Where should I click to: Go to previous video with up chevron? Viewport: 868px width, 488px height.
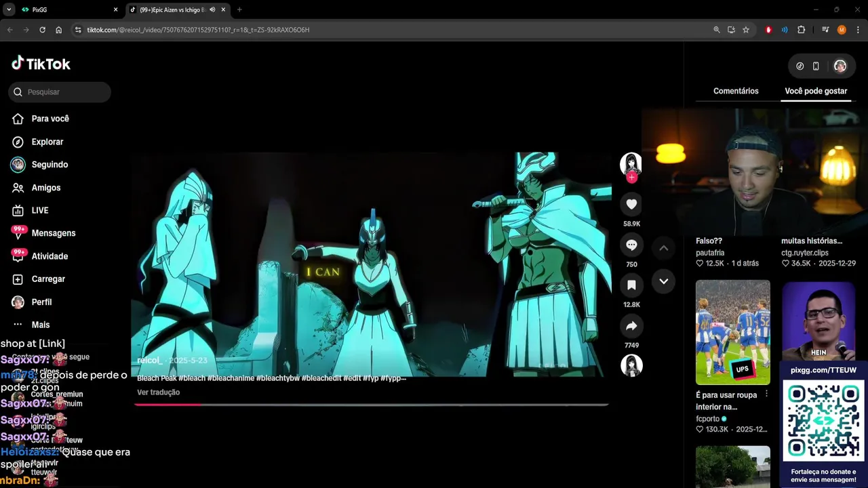(x=664, y=248)
